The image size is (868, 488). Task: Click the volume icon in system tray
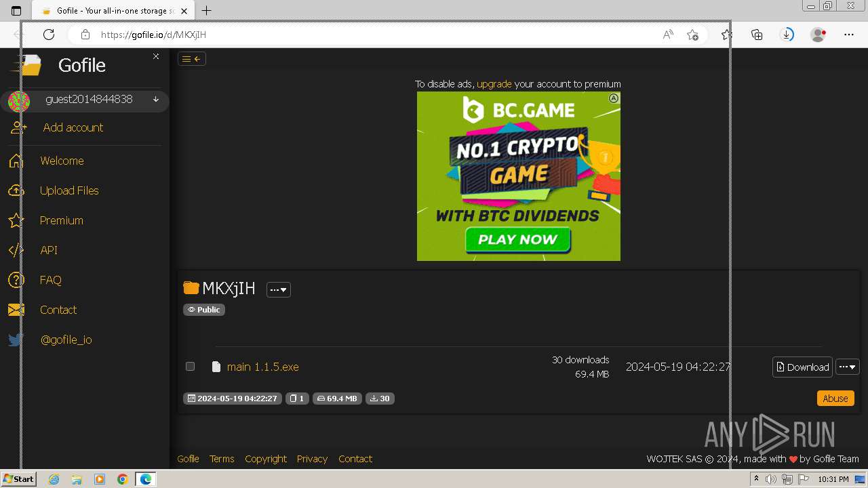tap(771, 479)
